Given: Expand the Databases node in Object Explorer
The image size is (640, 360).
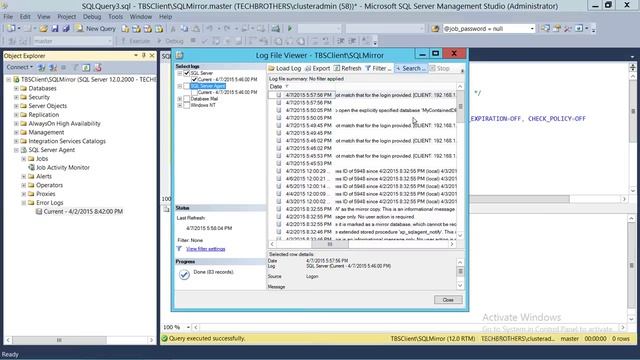Looking at the screenshot, I should pos(16,88).
